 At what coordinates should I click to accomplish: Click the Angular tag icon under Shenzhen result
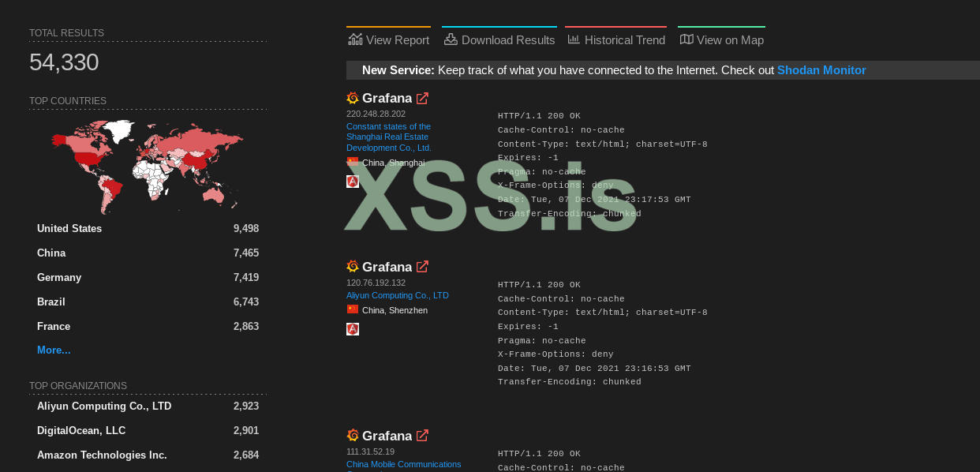[353, 329]
